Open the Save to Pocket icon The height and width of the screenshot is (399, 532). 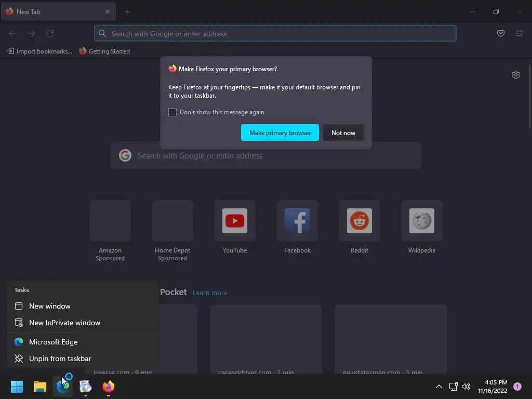tap(501, 33)
